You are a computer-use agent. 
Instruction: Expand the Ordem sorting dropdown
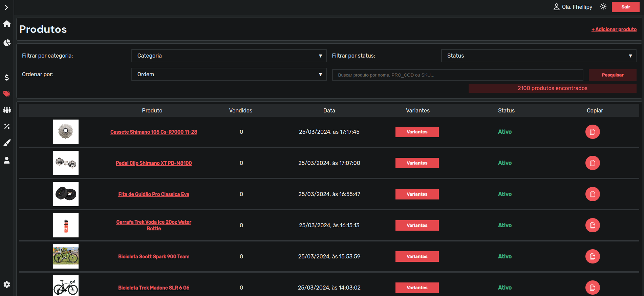229,75
